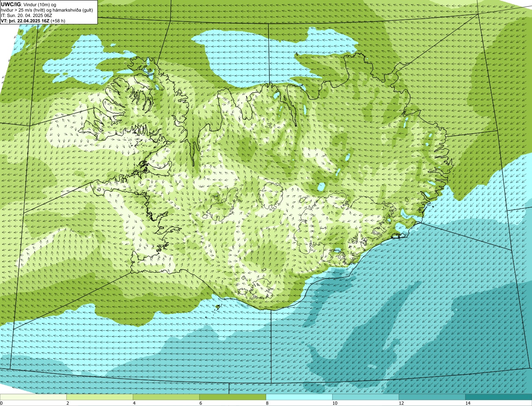Click the scale label '8'
Image resolution: width=532 pixels, height=406 pixels.
(x=267, y=403)
